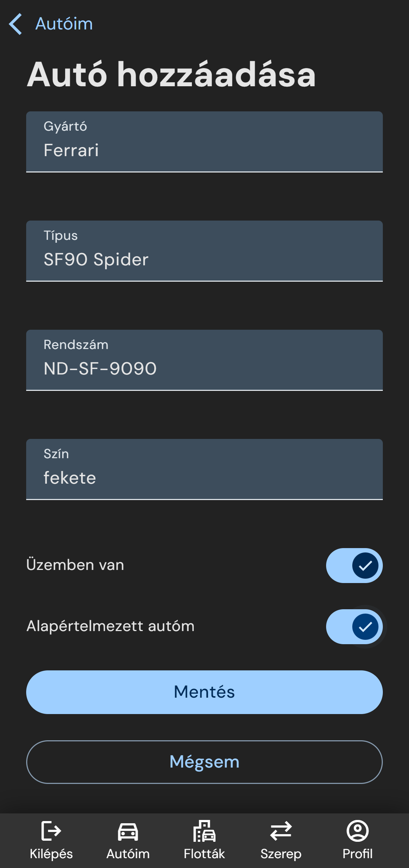
Task: Tap the Flották building-and-car icon
Action: click(x=204, y=831)
